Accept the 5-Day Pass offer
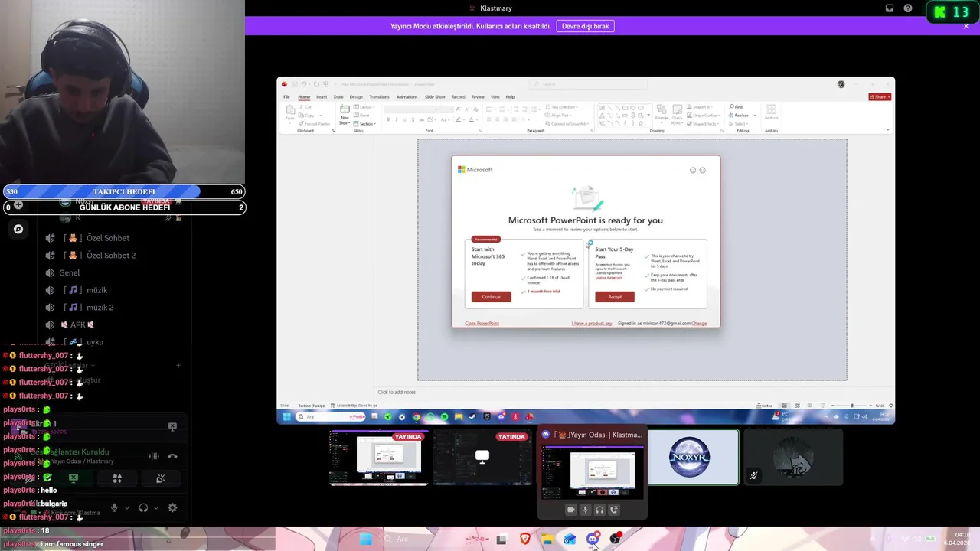This screenshot has height=551, width=980. click(x=615, y=297)
